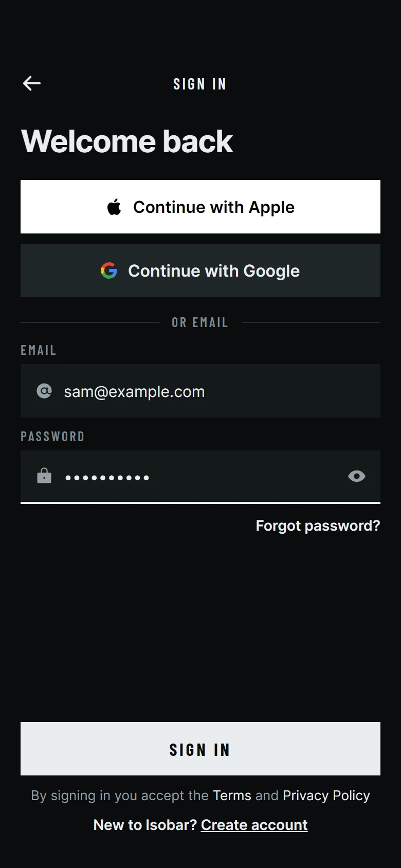Tap the back arrow icon
The image size is (401, 868).
(32, 83)
